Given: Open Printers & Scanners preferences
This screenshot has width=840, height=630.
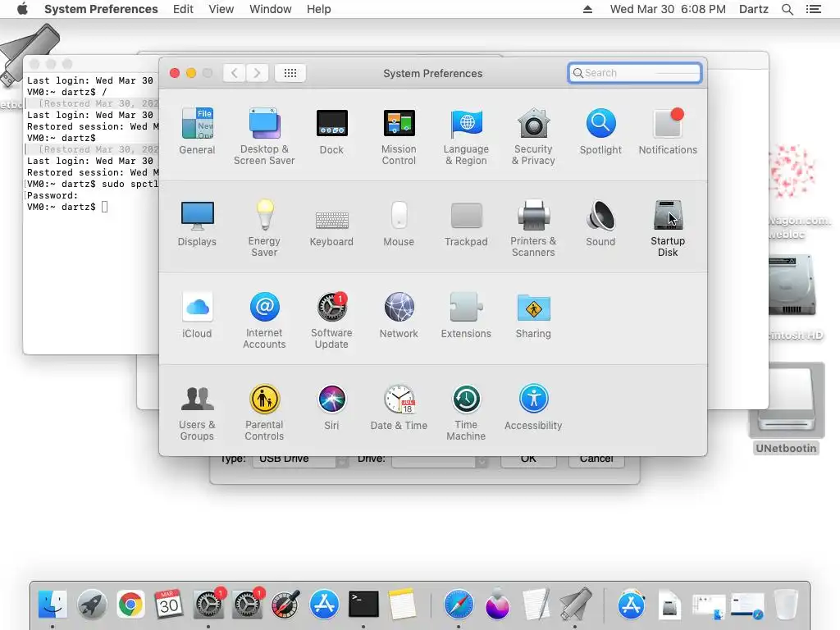Looking at the screenshot, I should tap(533, 228).
